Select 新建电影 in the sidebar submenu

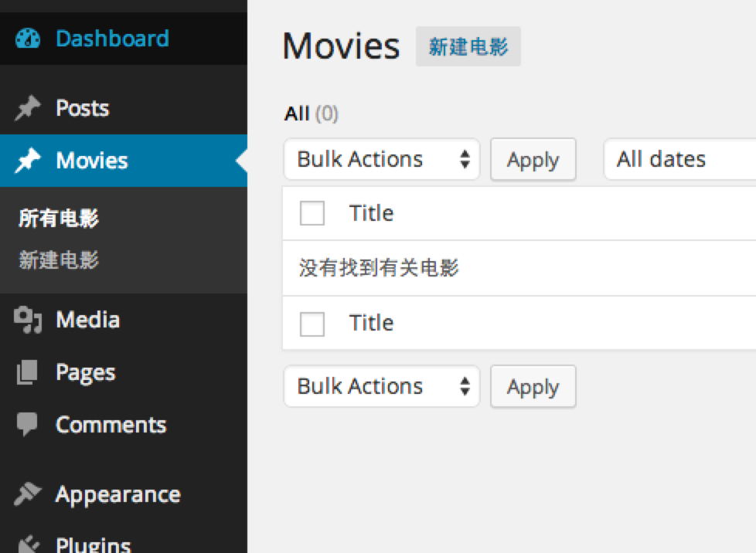(x=59, y=260)
